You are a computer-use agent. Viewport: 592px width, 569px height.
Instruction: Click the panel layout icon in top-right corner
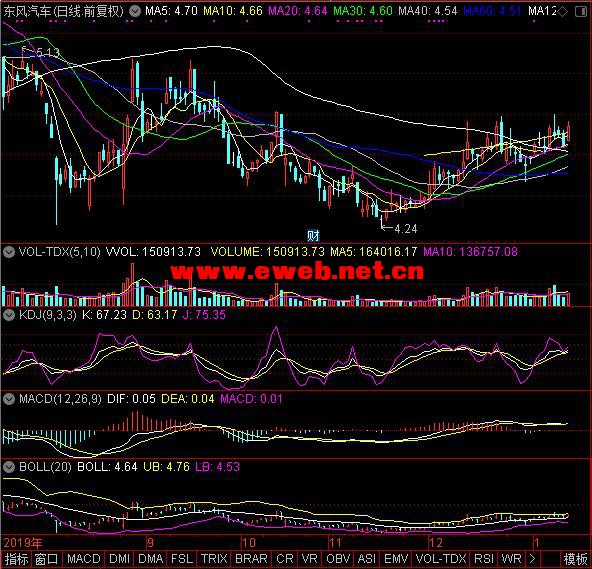581,12
